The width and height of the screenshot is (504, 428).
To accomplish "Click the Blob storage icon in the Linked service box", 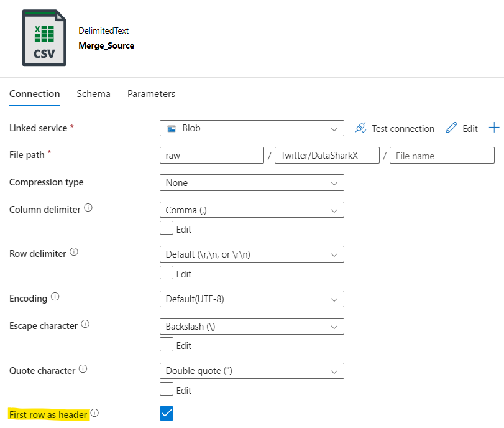I will click(172, 129).
